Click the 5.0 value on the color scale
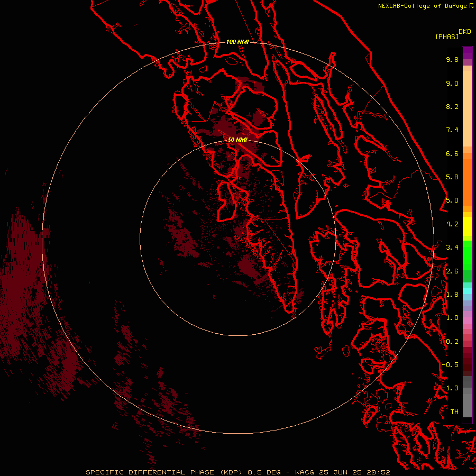This screenshot has width=476, height=476. pyautogui.click(x=452, y=200)
